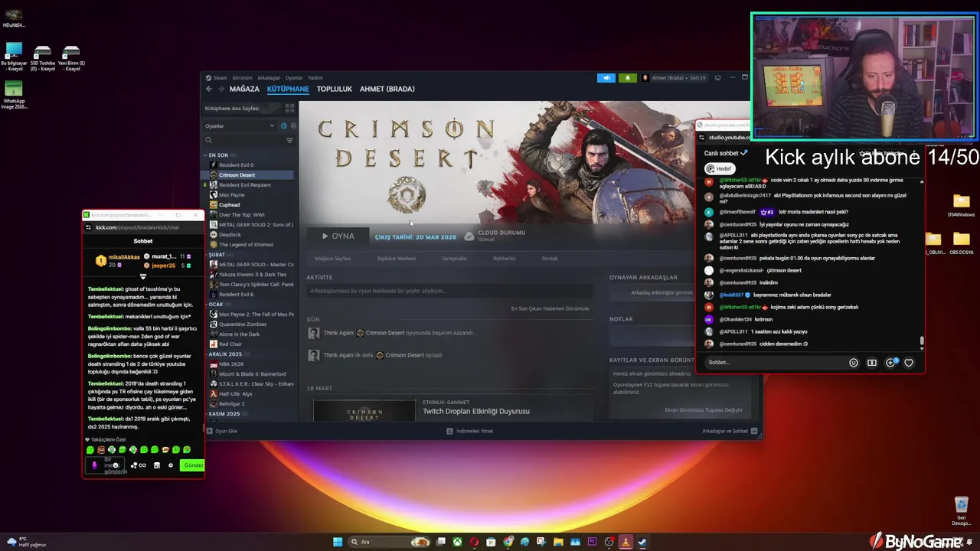Click the Steam announcements megaphone button

tap(606, 77)
